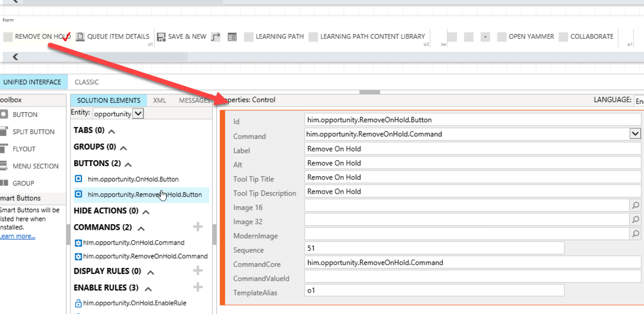Screen dimensions: 644x314
Task: Switch to the XML tab
Action: coord(159,100)
